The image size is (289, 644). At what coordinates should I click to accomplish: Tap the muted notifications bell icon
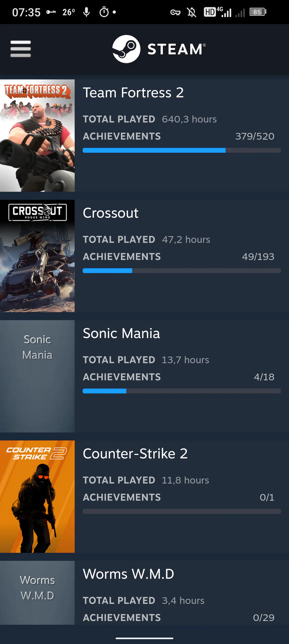pyautogui.click(x=192, y=12)
